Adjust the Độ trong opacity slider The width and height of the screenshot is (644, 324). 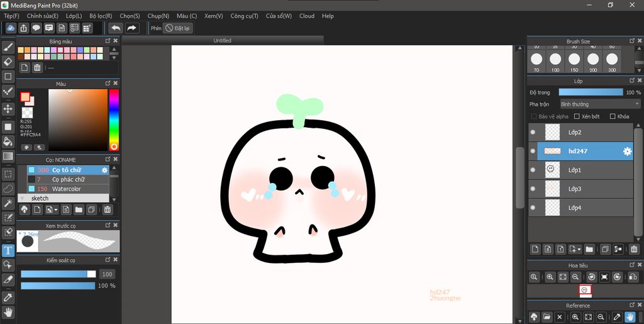591,92
